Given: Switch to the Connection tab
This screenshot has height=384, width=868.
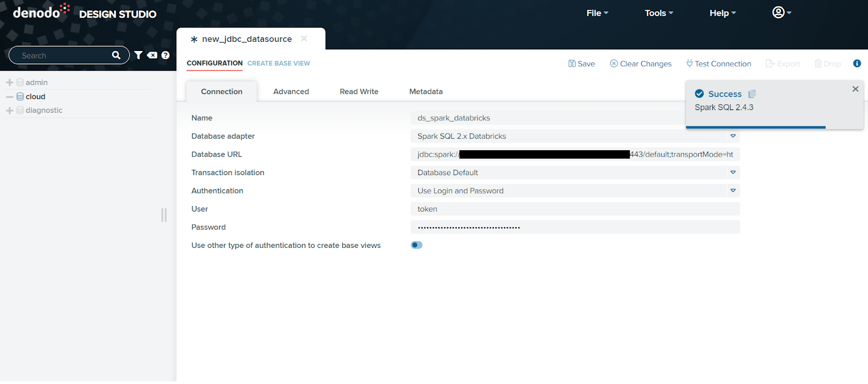Looking at the screenshot, I should [x=222, y=92].
